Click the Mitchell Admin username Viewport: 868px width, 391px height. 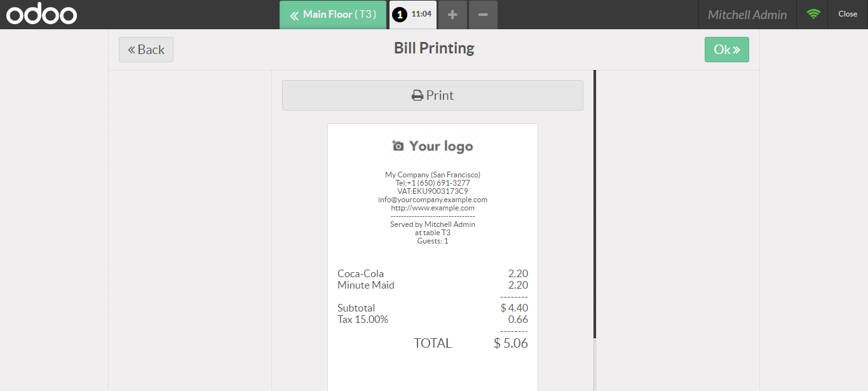tap(747, 15)
